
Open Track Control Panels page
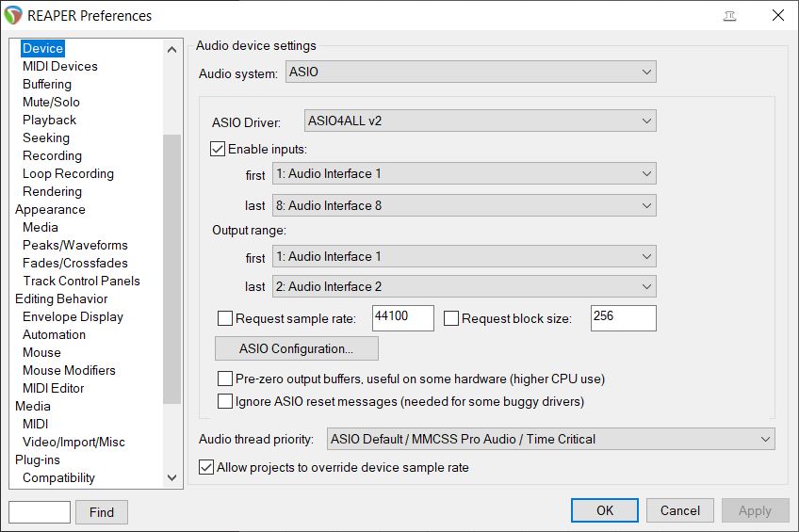[82, 281]
